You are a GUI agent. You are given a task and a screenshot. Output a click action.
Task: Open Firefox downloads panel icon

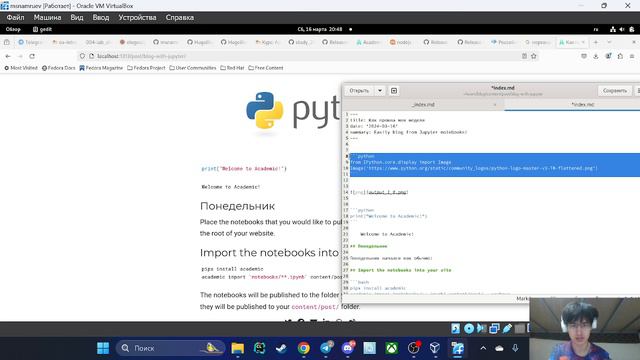596,56
